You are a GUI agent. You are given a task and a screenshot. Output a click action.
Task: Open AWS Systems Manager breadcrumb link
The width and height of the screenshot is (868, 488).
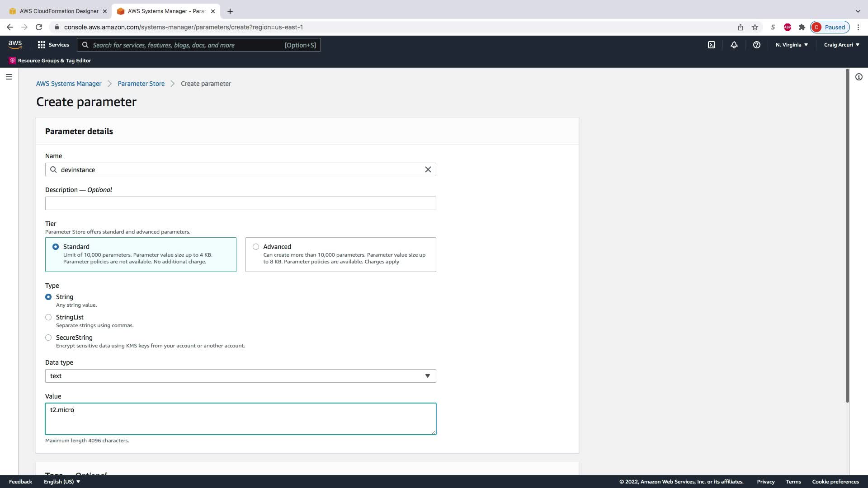pyautogui.click(x=69, y=84)
